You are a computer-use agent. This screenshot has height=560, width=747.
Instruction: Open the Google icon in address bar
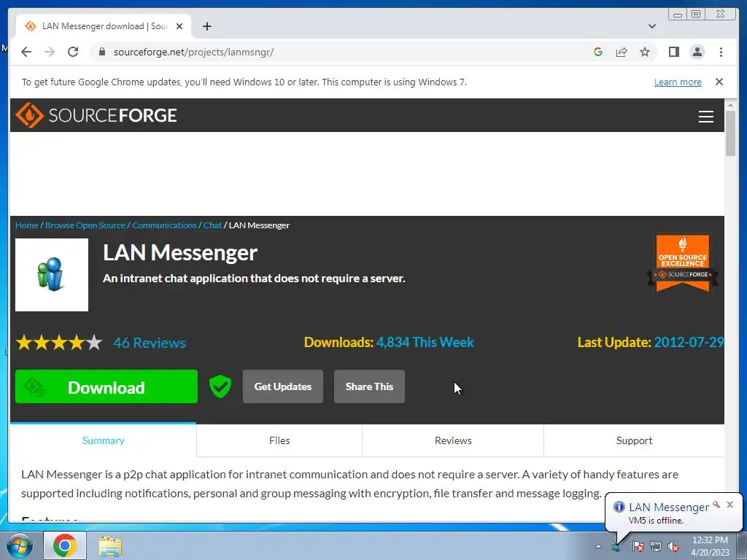coord(598,52)
